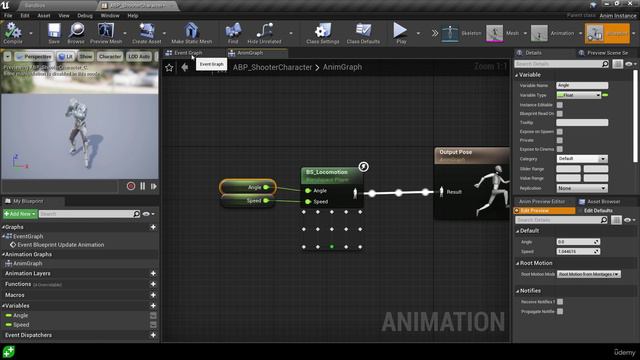
Task: Click Variable Name input field
Action: point(582,85)
